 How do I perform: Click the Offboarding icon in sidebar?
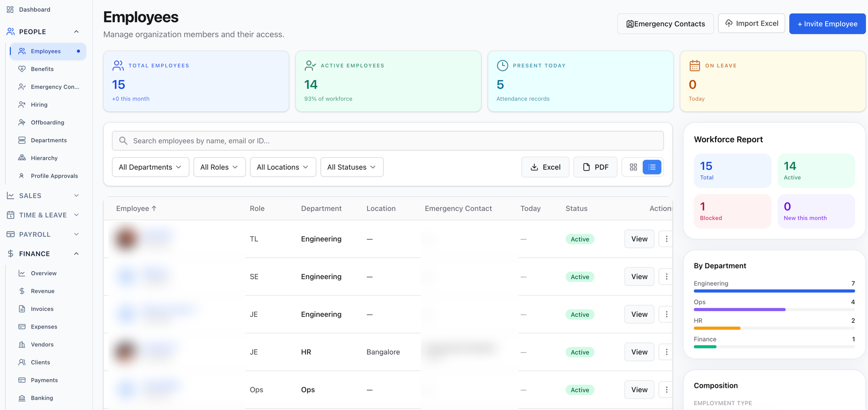pos(22,123)
